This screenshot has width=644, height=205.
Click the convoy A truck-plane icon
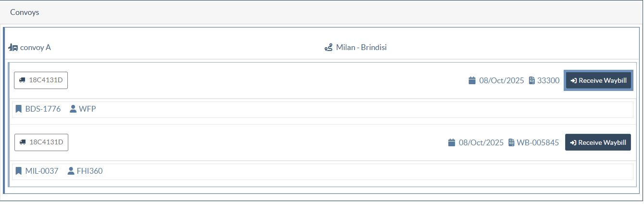click(x=13, y=48)
